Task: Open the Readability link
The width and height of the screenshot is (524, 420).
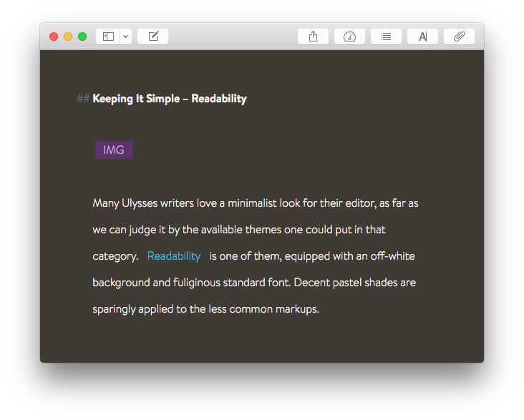Action: [x=174, y=256]
